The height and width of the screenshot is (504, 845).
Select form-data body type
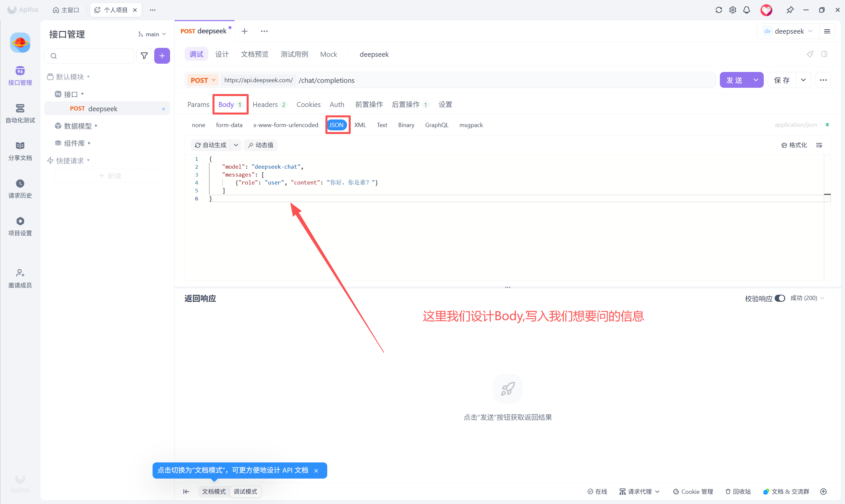[229, 125]
